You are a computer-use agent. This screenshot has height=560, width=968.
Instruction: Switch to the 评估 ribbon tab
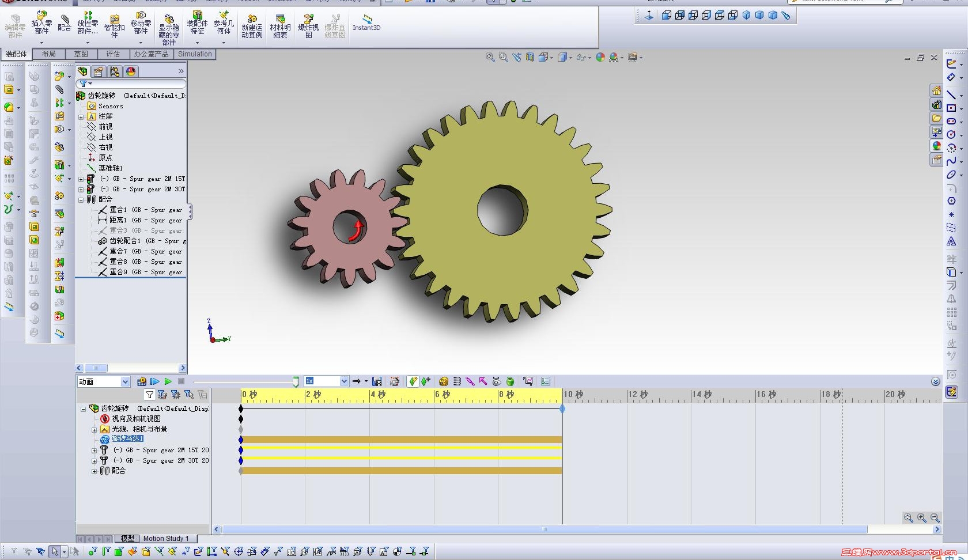[x=113, y=54]
